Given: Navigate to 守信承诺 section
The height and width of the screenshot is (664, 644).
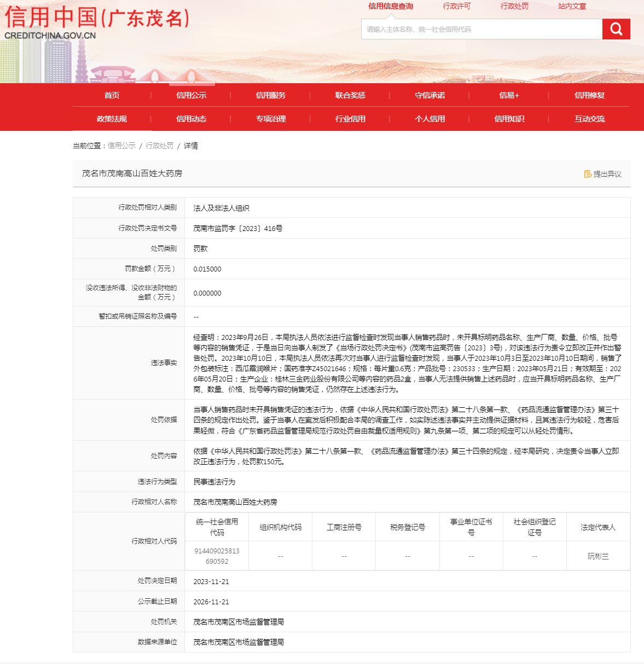Looking at the screenshot, I should [430, 95].
